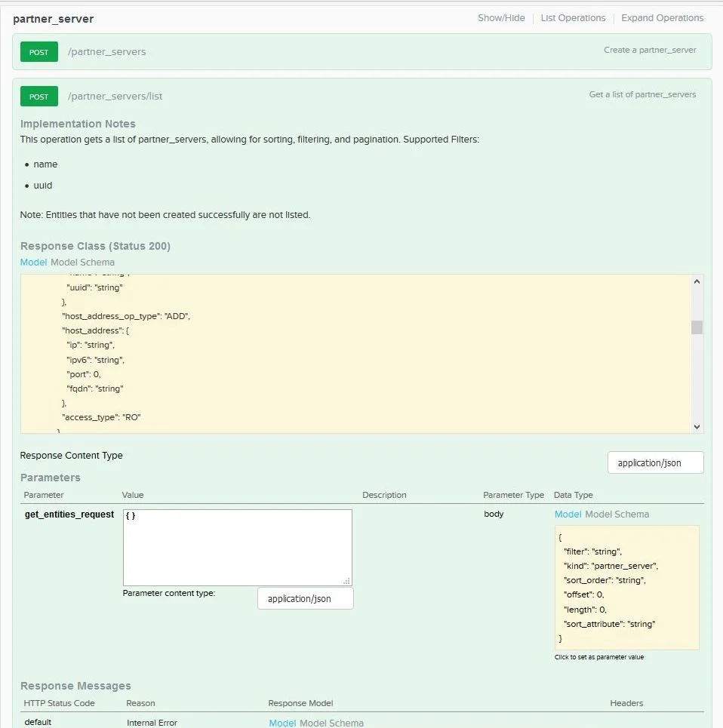Click Response Messages heading
Image resolution: width=723 pixels, height=728 pixels.
[x=75, y=686]
